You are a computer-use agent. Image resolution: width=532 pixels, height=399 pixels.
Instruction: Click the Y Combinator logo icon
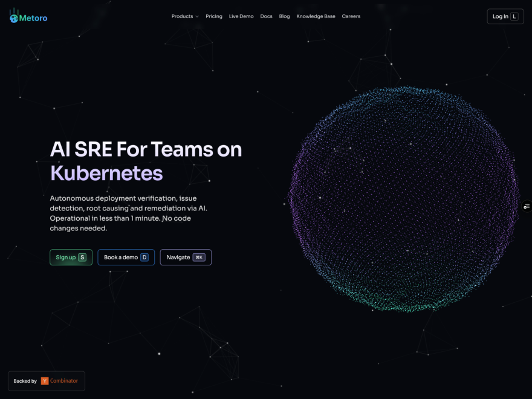[x=45, y=381]
